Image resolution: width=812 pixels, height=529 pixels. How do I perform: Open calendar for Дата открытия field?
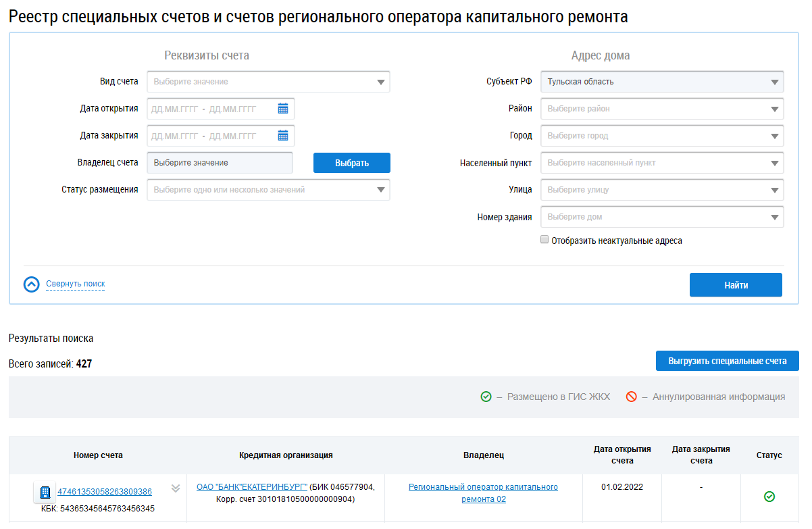coord(283,109)
